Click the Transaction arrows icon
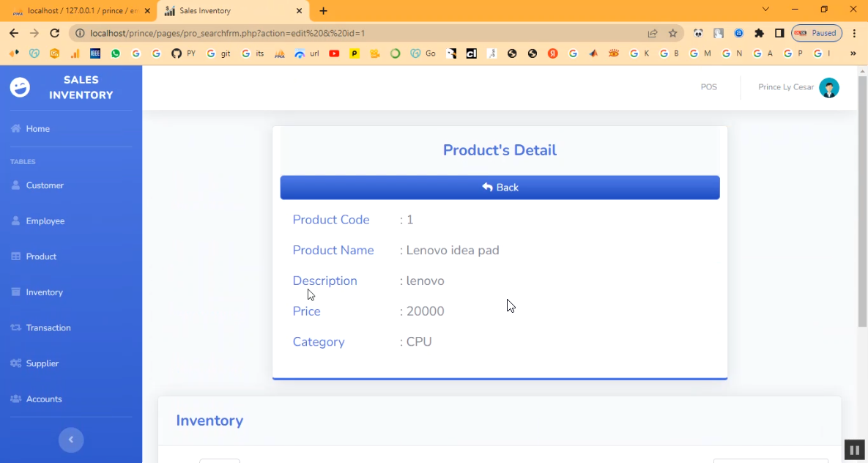 [16, 327]
